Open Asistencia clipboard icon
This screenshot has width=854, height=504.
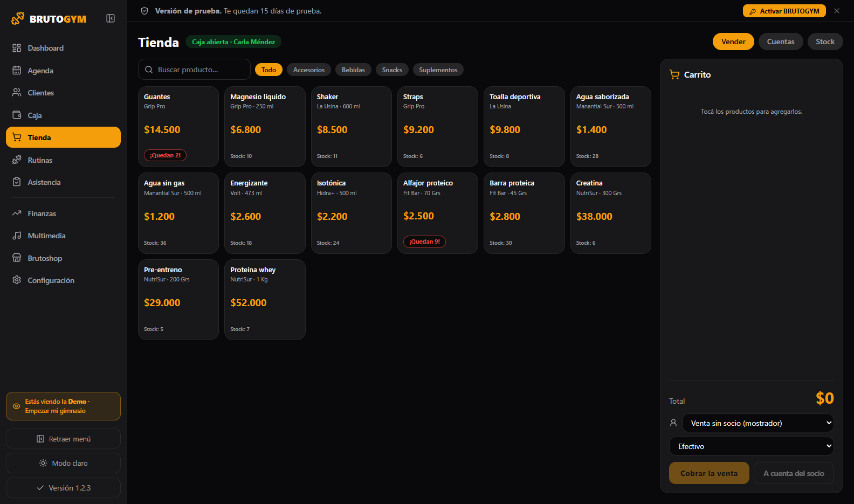[x=17, y=182]
